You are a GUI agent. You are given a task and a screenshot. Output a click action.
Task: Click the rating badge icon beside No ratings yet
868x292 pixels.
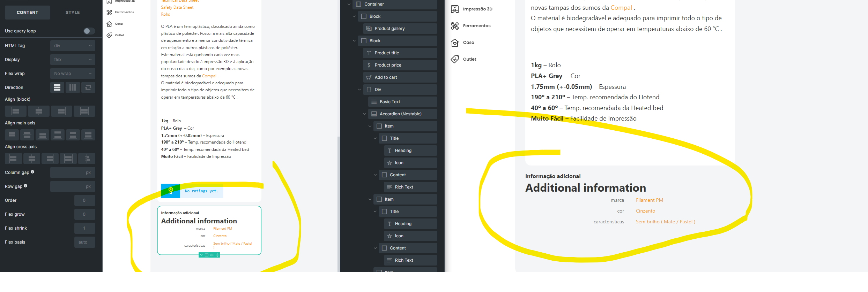click(x=171, y=191)
